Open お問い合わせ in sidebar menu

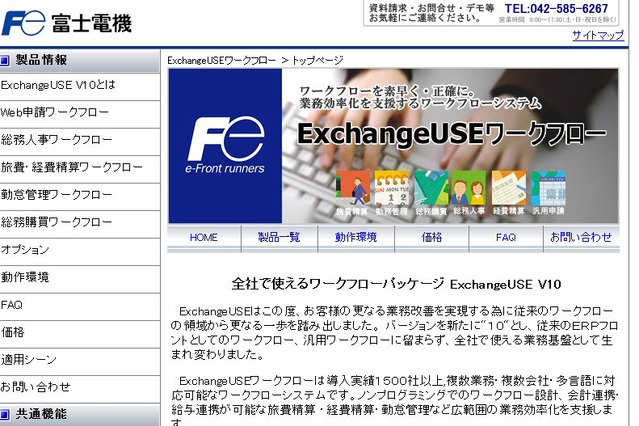[x=80, y=387]
